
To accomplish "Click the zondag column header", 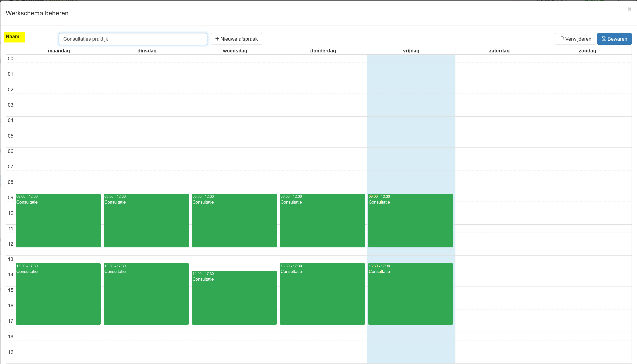I will (587, 51).
